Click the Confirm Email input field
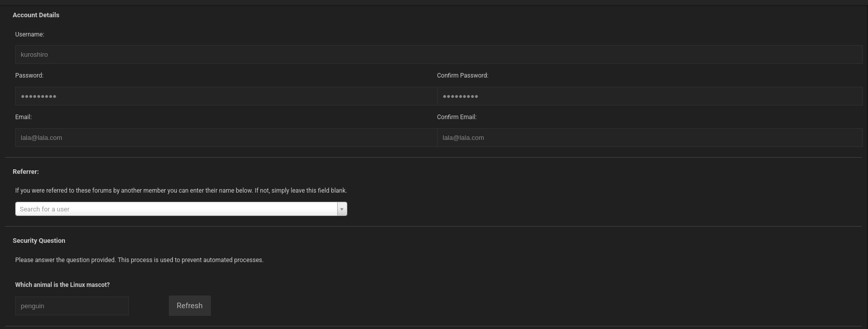The width and height of the screenshot is (868, 329). tap(649, 137)
